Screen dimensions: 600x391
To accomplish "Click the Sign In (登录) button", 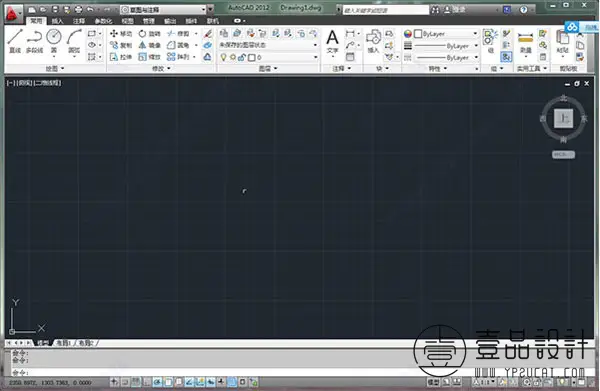I will (x=456, y=10).
